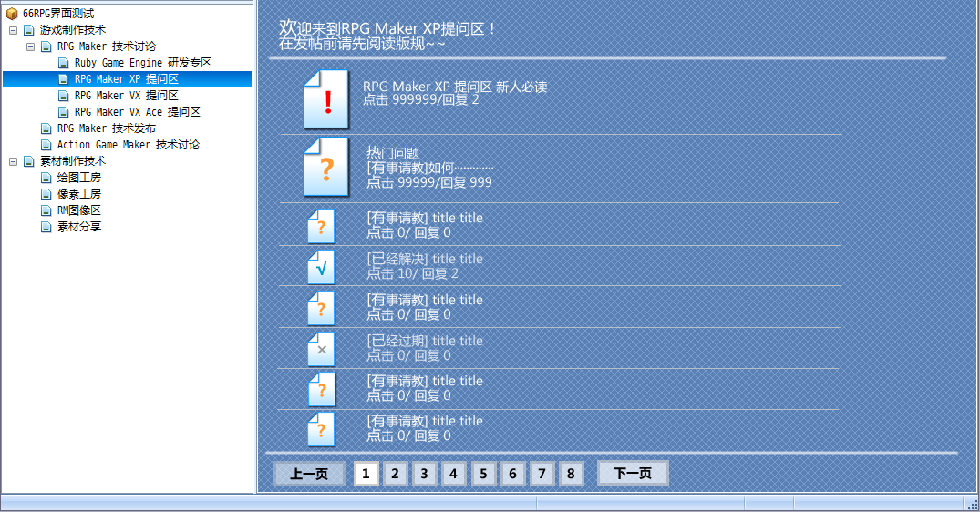Image resolution: width=980 pixels, height=512 pixels.
Task: Click the page icon beside 游戏制作技术
Action: click(x=29, y=30)
